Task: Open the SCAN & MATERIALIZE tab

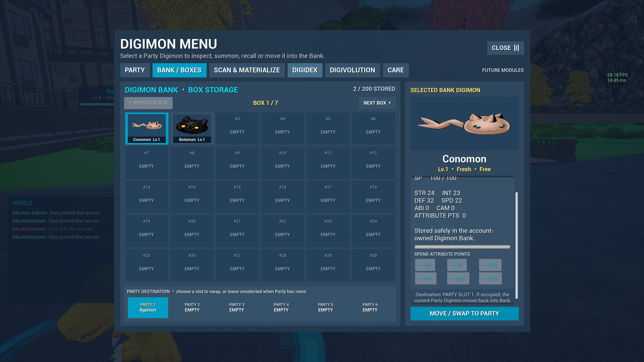Action: (247, 70)
